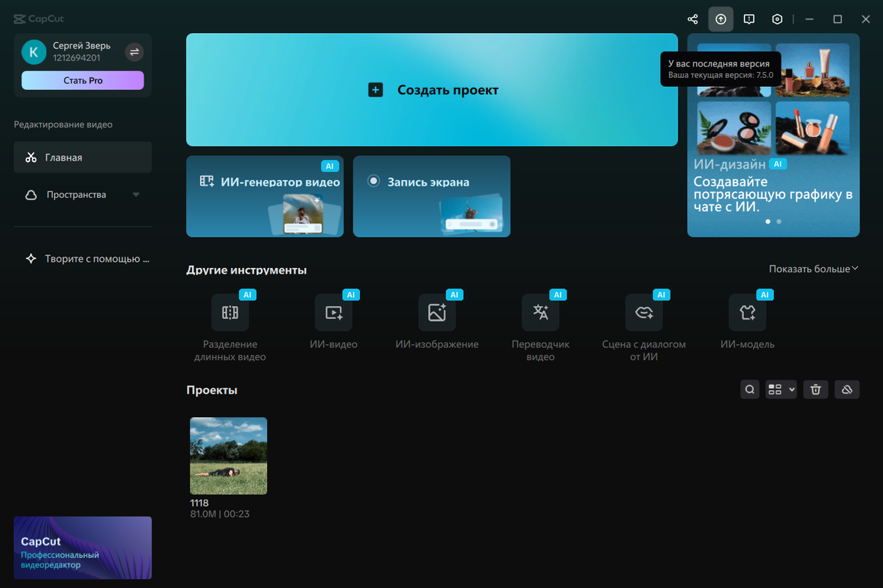Click the update check arrow icon

coord(721,19)
